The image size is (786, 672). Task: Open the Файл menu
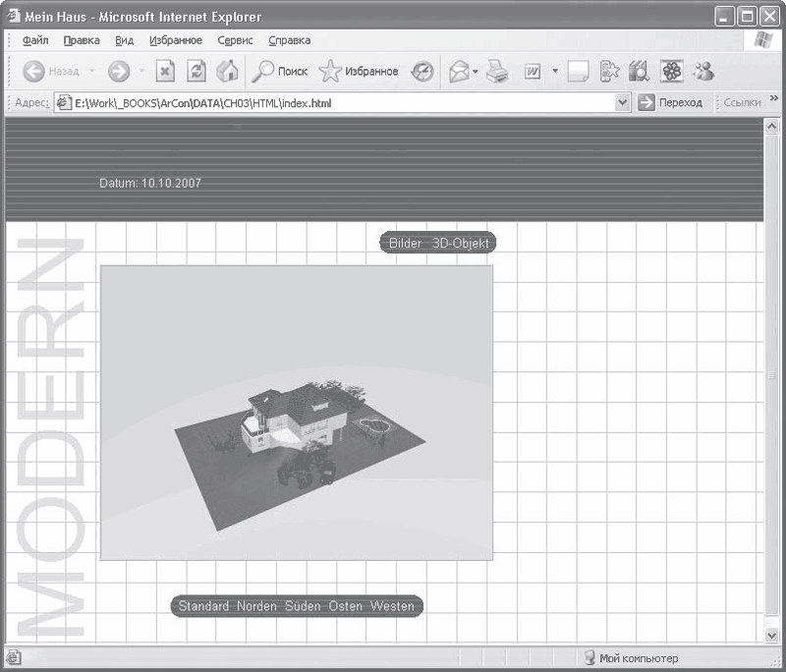(x=35, y=40)
